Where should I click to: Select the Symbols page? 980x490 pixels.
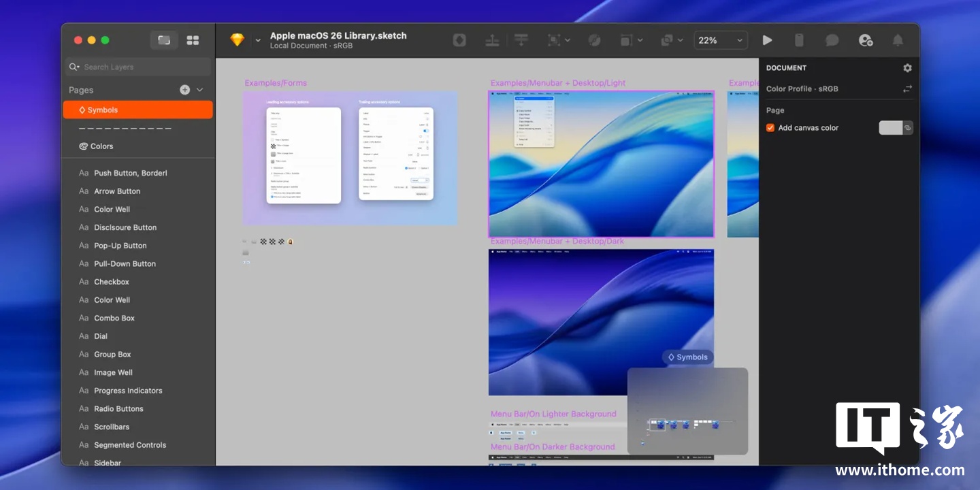(137, 110)
